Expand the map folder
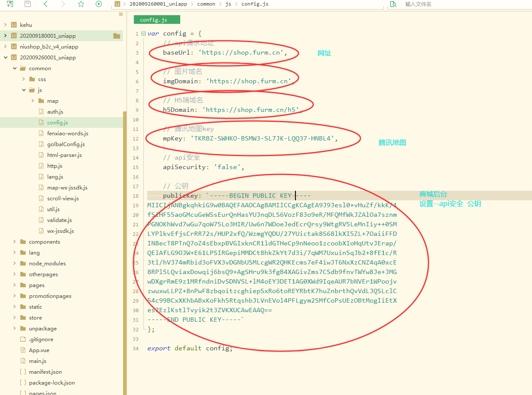The image size is (532, 395). pos(33,101)
